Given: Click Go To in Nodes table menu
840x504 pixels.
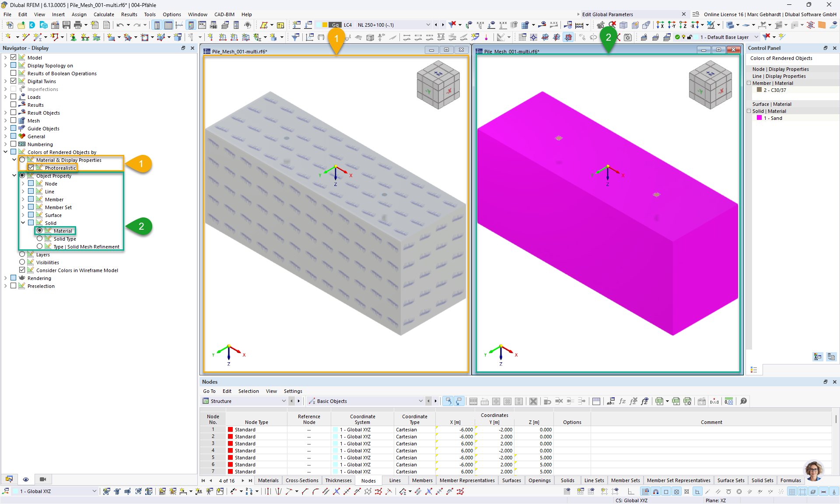Looking at the screenshot, I should (209, 391).
